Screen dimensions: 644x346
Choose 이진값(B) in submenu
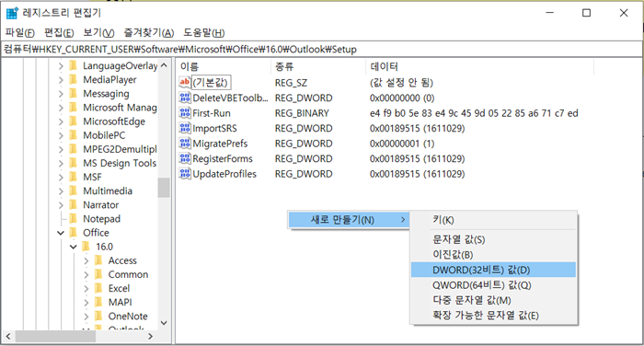[493, 255]
